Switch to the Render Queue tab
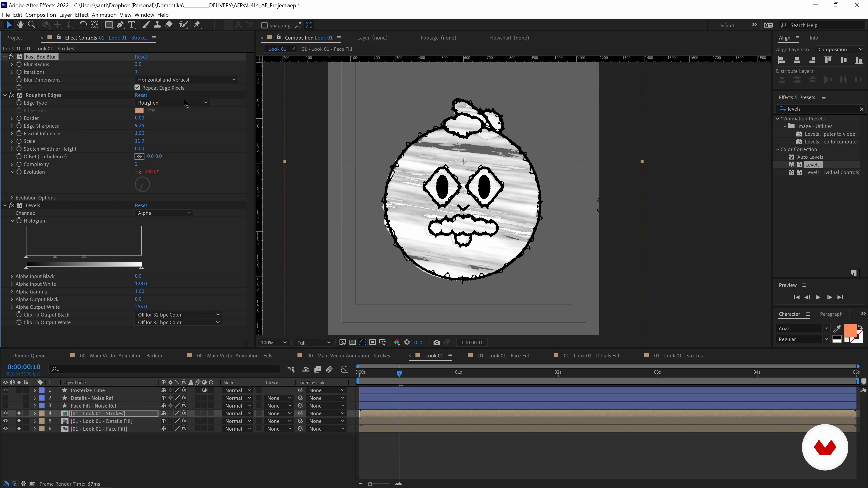The image size is (868, 488). coord(29,356)
